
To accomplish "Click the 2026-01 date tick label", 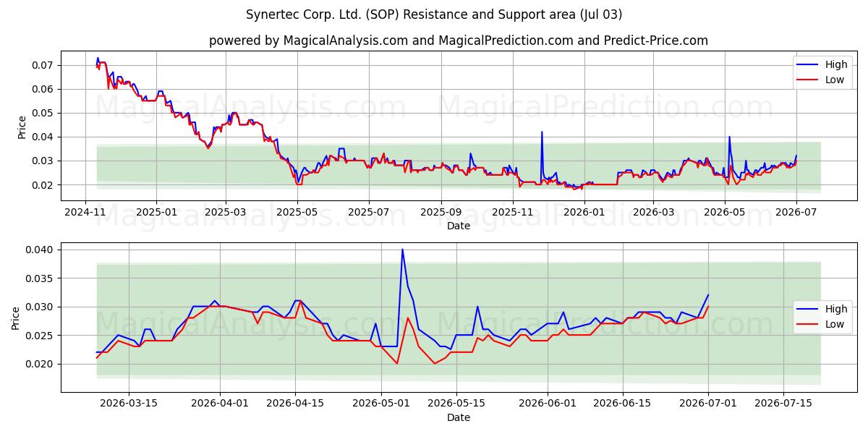I will [584, 212].
